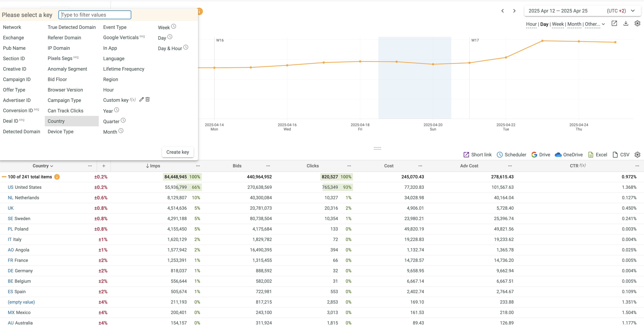The width and height of the screenshot is (644, 328).
Task: Open chart in new window icon
Action: pos(614,23)
